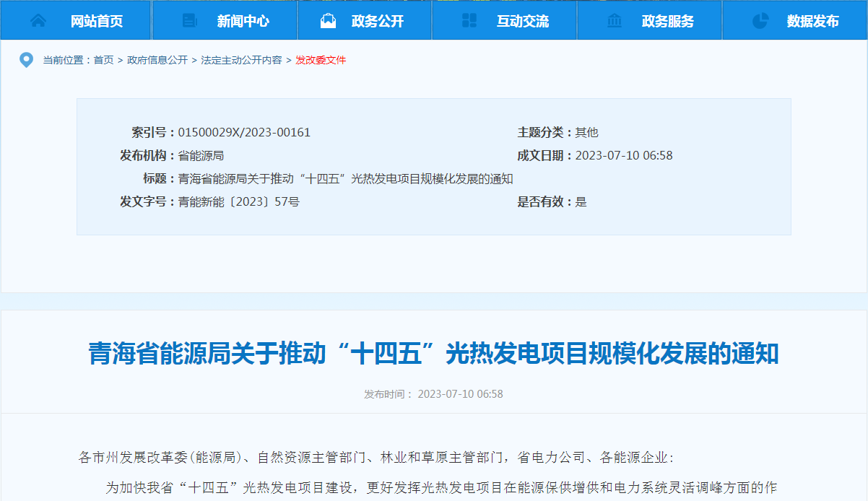
Task: Click the pie chart icon beside 数据发布
Action: pyautogui.click(x=760, y=21)
